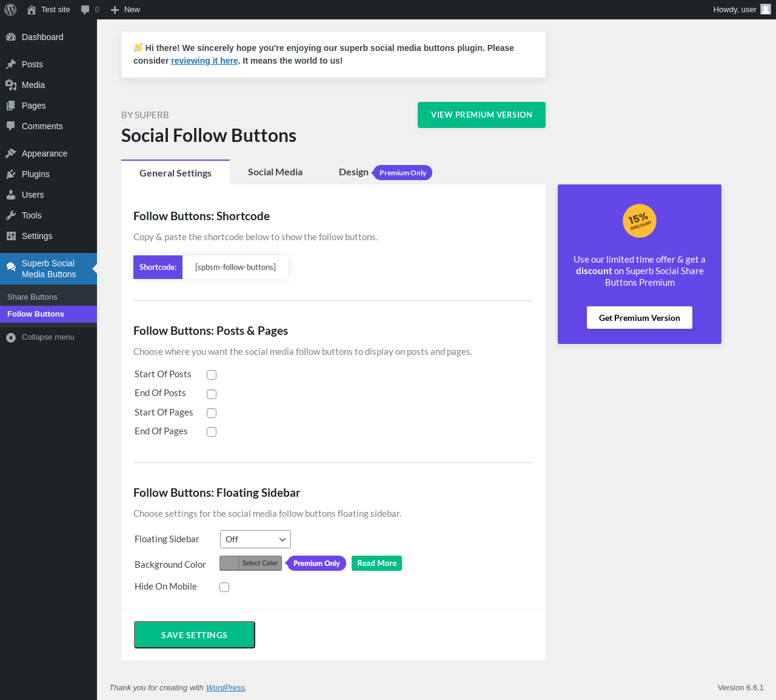This screenshot has height=700, width=776.
Task: Enable the End Of Posts checkbox
Action: (x=212, y=394)
